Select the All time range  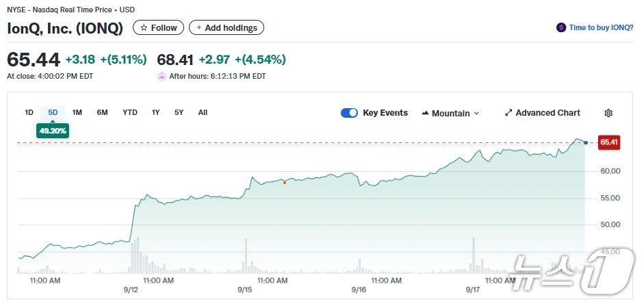pyautogui.click(x=203, y=112)
